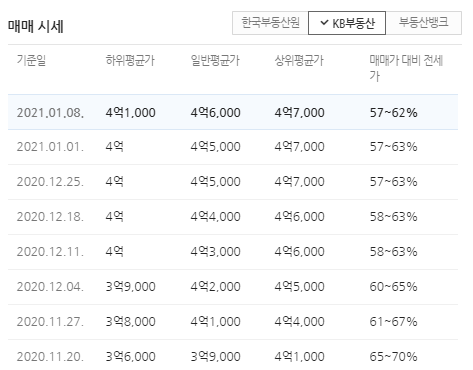Screen dimensions: 473x370
Task: Click the 매매 시세 heading
Action: (36, 26)
